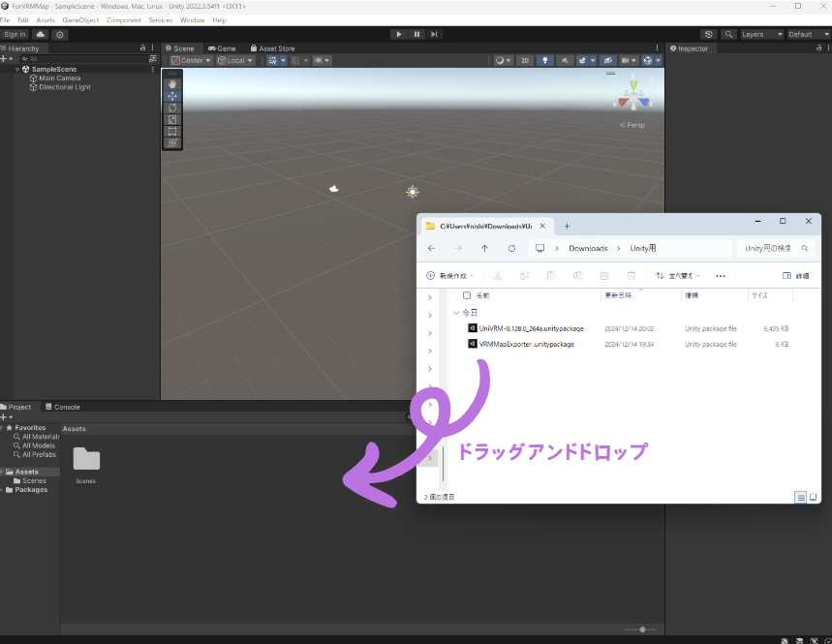Toggle scene audio mute
Image resolution: width=832 pixels, height=644 pixels.
point(565,60)
